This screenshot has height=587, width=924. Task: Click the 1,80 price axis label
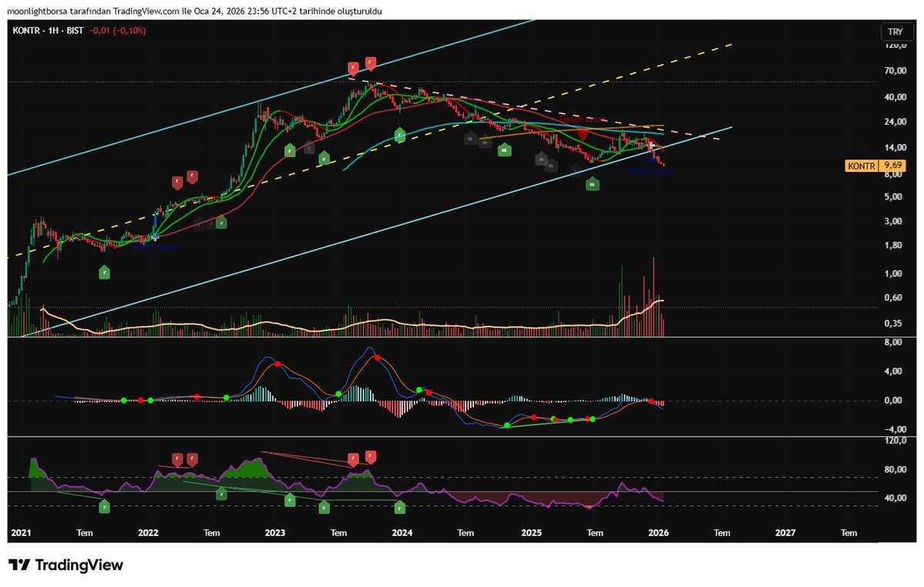[893, 246]
